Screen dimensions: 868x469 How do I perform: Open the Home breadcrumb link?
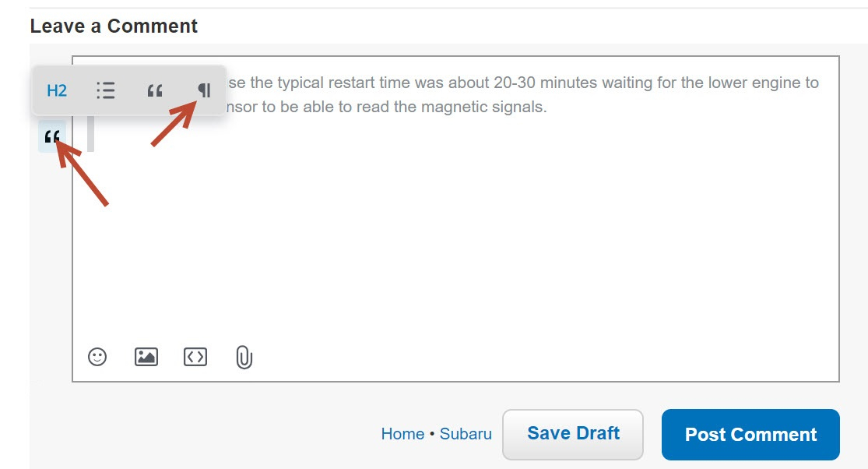402,434
